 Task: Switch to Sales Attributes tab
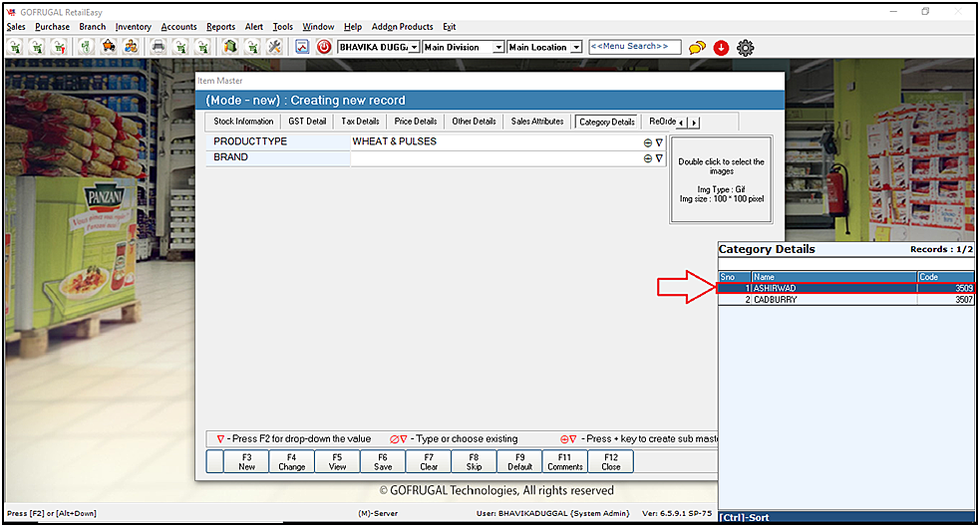coord(537,122)
